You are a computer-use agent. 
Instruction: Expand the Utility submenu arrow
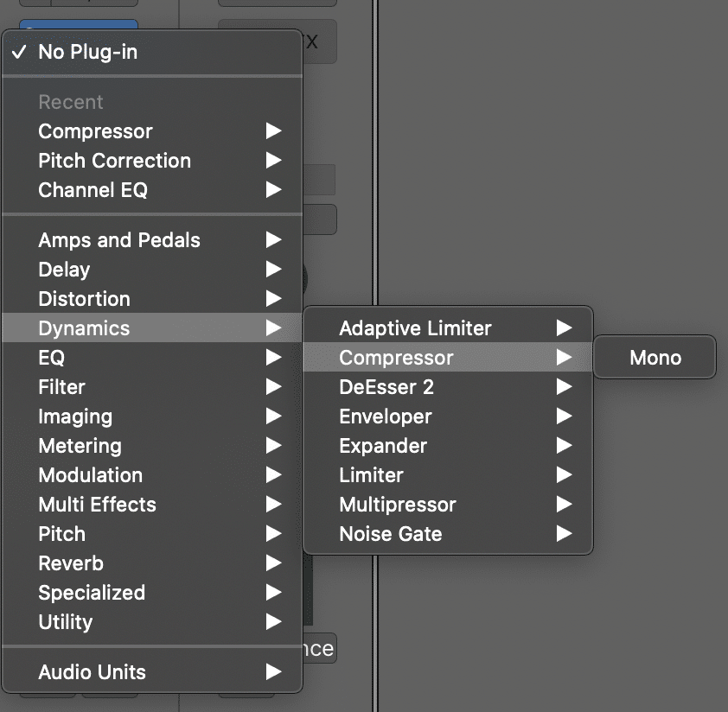273,622
